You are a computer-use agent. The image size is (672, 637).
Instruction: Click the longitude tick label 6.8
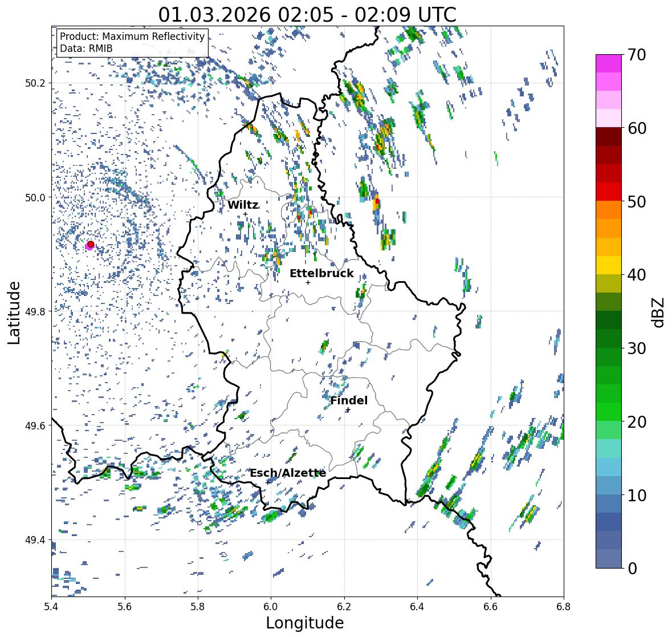tap(564, 607)
